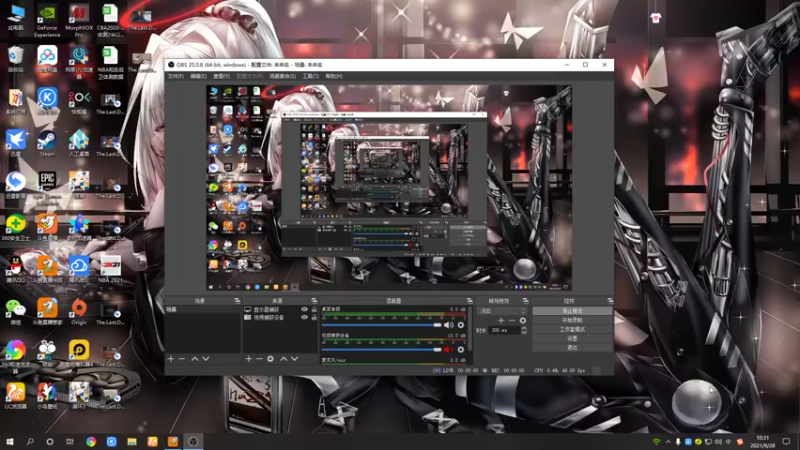800x450 pixels.
Task: Toggle visibility of video capture device source
Action: coord(305,317)
